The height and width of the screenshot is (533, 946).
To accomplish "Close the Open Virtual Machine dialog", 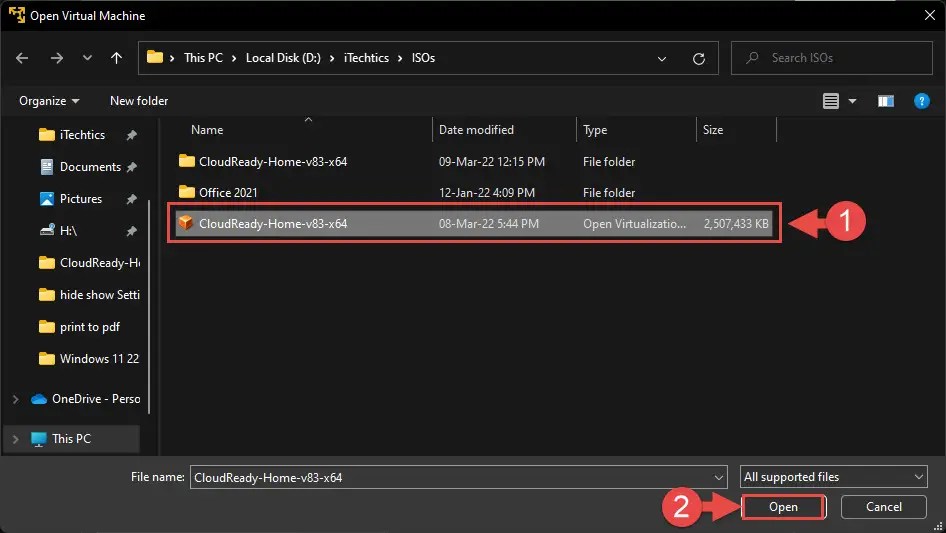I will (x=930, y=15).
